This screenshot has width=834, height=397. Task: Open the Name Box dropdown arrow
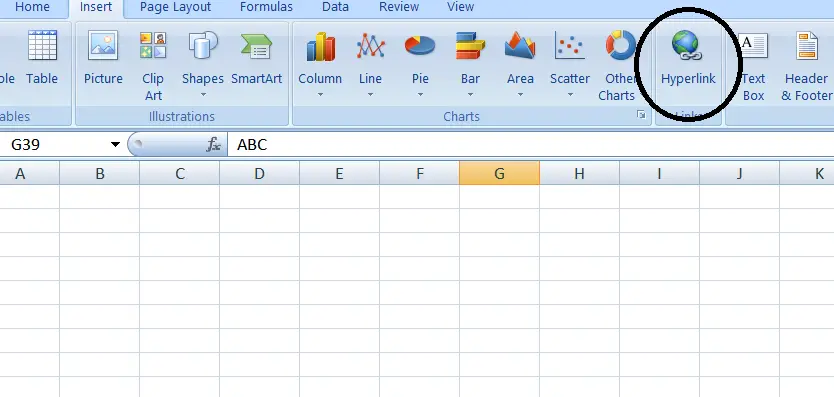point(115,144)
